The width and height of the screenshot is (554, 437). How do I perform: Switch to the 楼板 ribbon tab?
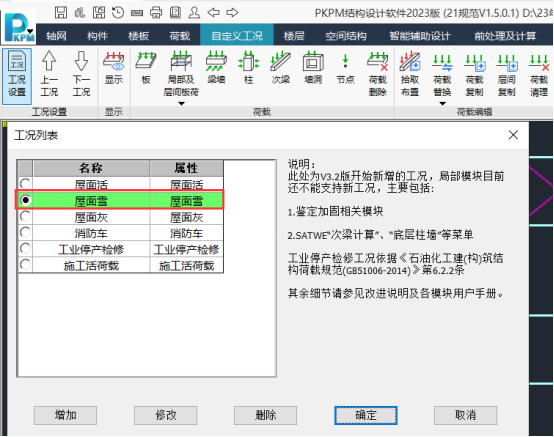(138, 36)
